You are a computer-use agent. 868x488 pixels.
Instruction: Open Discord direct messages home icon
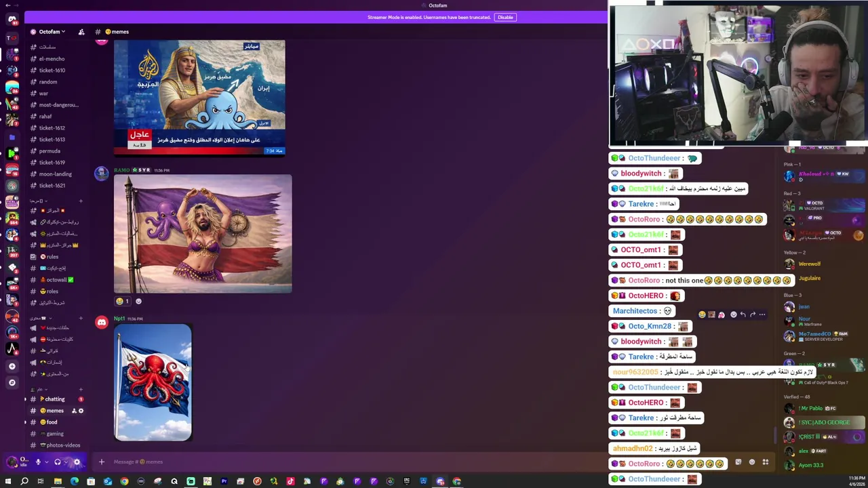pos(12,20)
